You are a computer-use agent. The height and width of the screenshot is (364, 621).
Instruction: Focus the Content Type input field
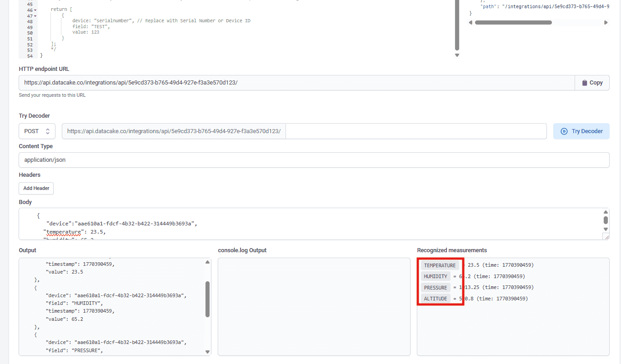pos(314,160)
